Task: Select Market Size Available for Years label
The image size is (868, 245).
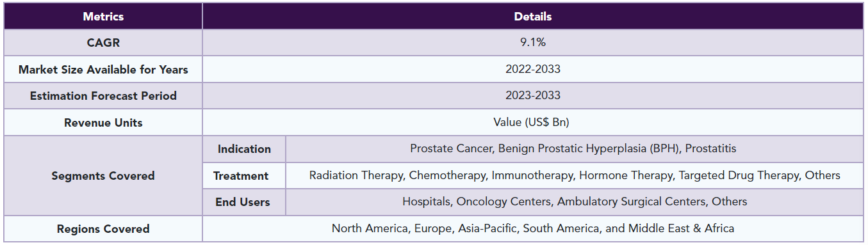Action: pyautogui.click(x=103, y=70)
